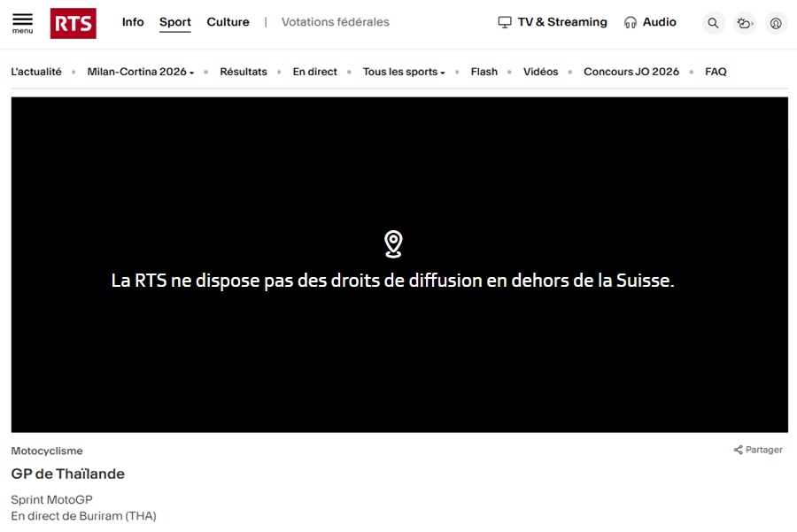Select the Culture section

click(x=228, y=22)
